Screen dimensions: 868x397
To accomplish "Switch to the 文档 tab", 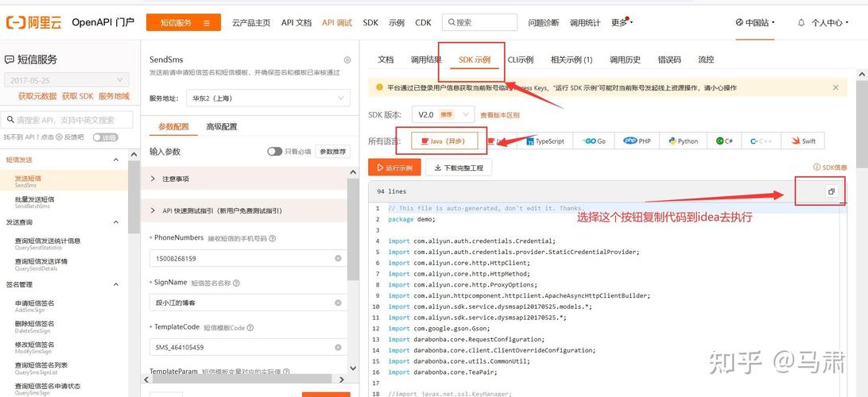I will [386, 60].
